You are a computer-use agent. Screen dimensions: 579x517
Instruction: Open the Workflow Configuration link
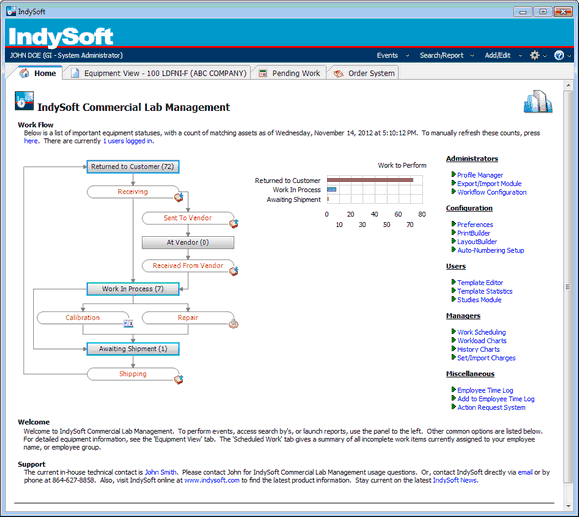[x=492, y=192]
